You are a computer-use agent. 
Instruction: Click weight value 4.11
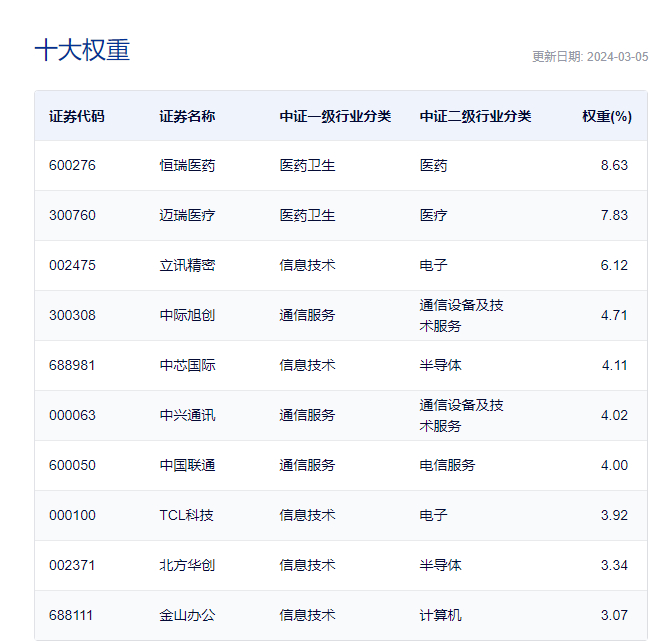pyautogui.click(x=614, y=365)
